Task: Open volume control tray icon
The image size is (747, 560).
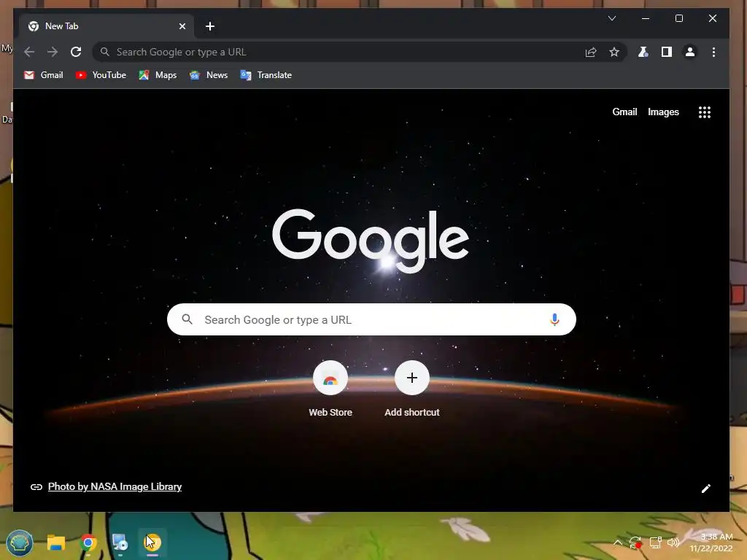Action: [673, 542]
